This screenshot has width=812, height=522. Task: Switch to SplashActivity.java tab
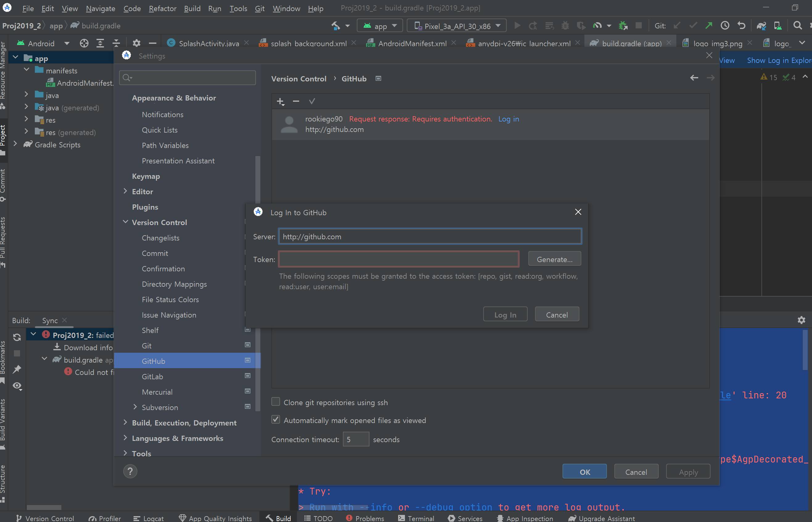[208, 43]
